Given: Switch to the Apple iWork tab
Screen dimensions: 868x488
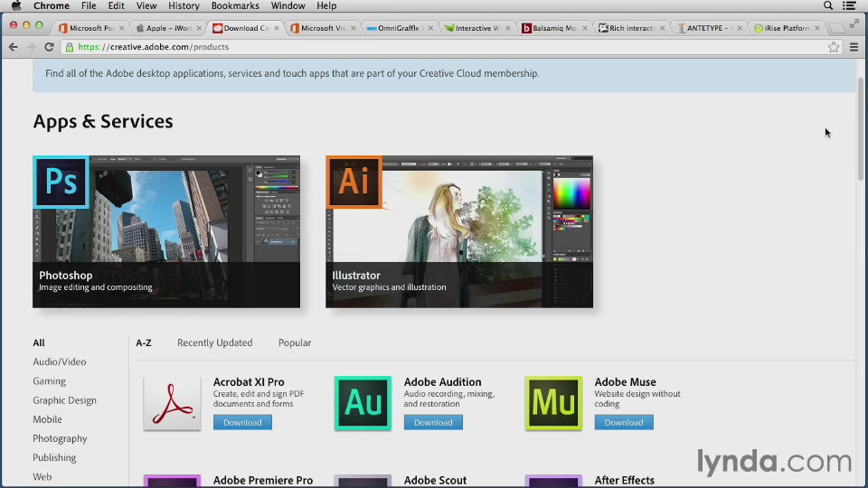Looking at the screenshot, I should pyautogui.click(x=168, y=28).
